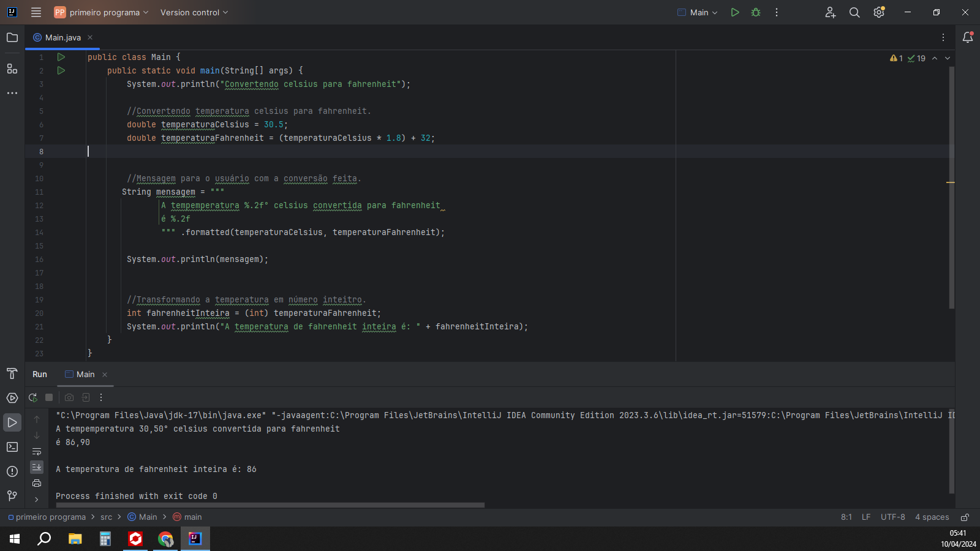This screenshot has width=980, height=551.
Task: Show more tool windows ellipsis
Action: 12,93
